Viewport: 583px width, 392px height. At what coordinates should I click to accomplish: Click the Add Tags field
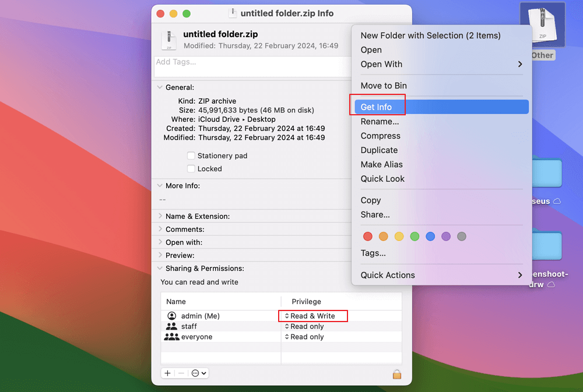point(253,66)
